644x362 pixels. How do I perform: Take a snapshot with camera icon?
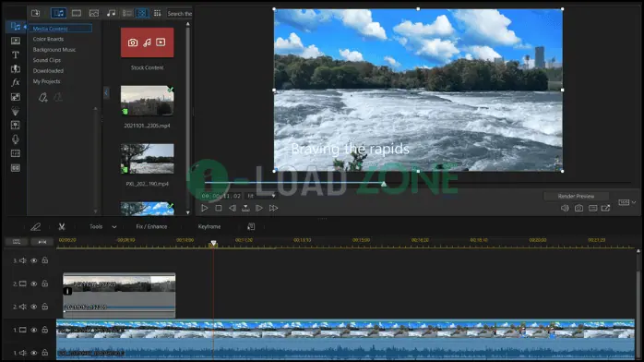point(578,209)
